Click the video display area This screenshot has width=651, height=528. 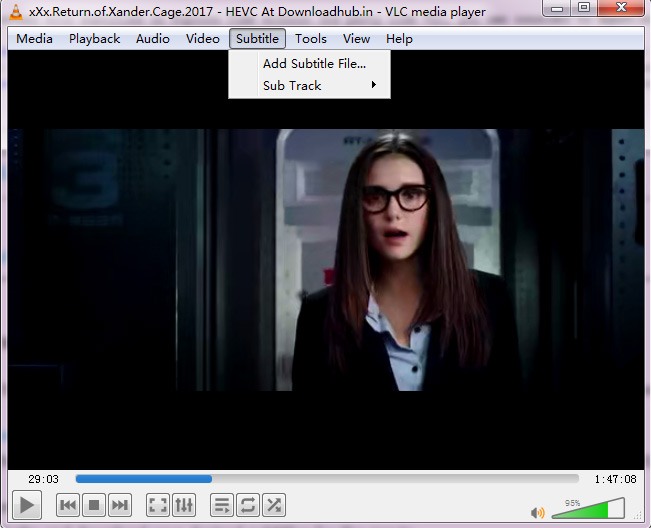click(326, 260)
